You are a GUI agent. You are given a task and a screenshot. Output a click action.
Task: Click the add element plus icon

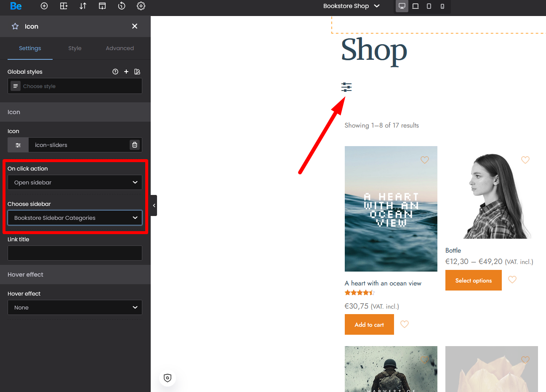pos(44,6)
